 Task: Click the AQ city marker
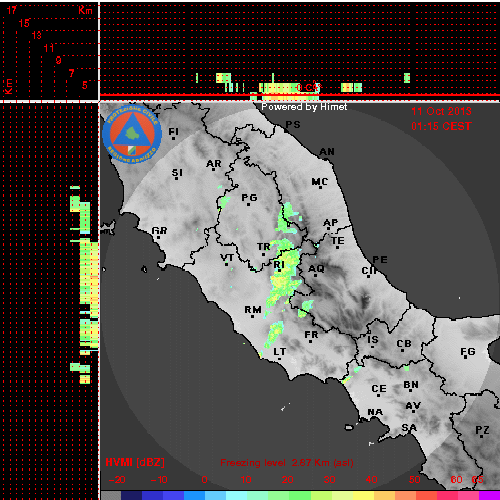coord(315,275)
